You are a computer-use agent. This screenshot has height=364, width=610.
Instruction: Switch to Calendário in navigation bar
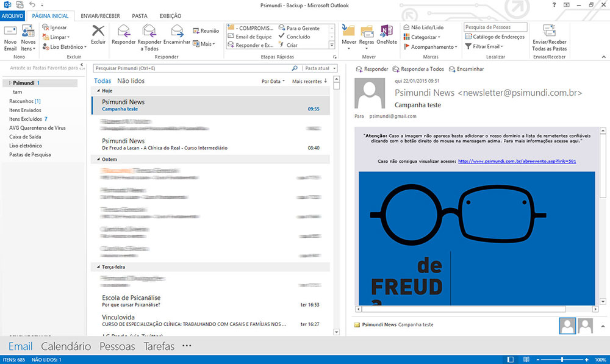(x=66, y=346)
